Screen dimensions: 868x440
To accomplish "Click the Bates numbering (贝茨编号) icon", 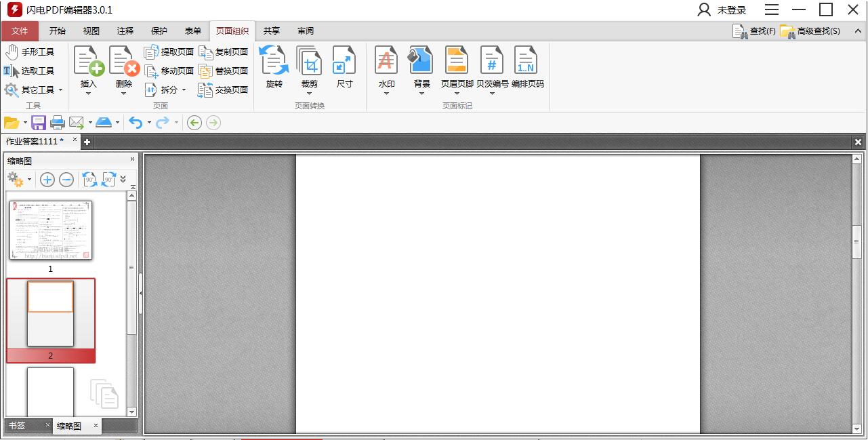I will pos(492,60).
